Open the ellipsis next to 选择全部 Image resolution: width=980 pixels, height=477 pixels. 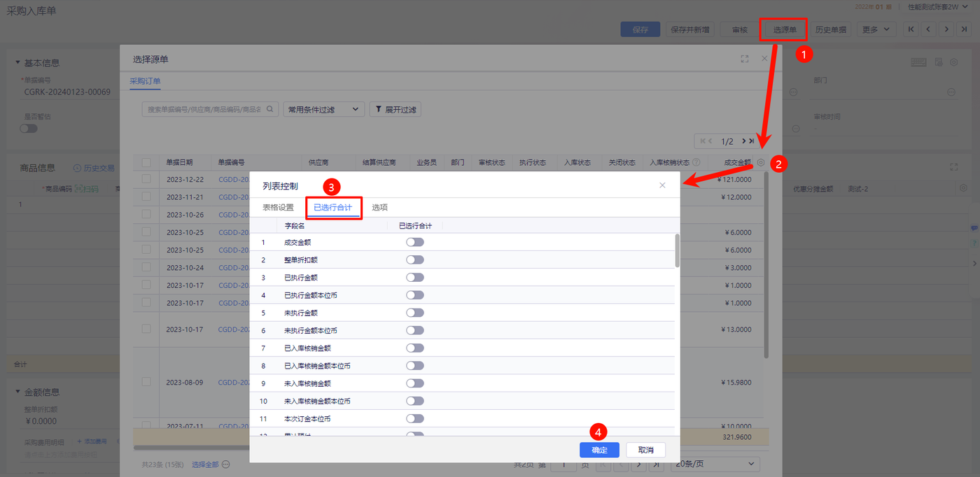coord(225,464)
